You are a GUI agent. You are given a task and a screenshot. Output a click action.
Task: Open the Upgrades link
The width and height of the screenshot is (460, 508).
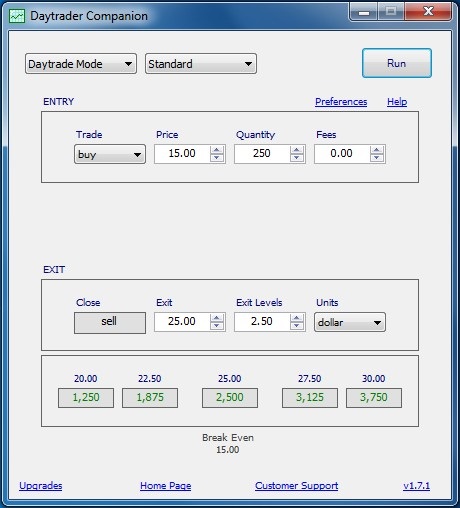[x=41, y=486]
